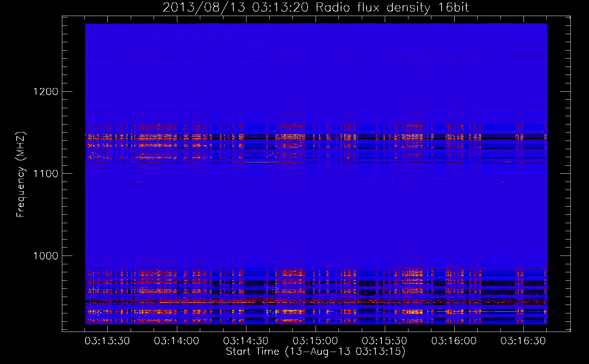Click the 03:15:30 time tick label
Screen dimensions: 589x364
(384, 341)
